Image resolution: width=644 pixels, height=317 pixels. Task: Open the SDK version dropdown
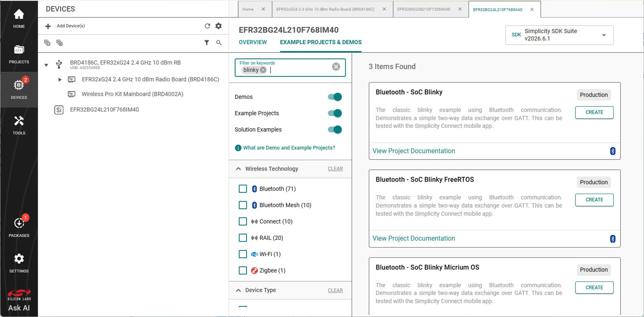[x=559, y=35]
